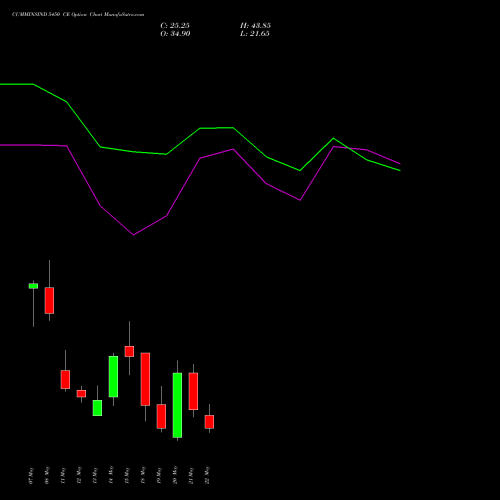Click the chart title CUMMINSIND 5450 CE
Image resolution: width=500 pixels, height=500 pixels.
tap(40, 15)
